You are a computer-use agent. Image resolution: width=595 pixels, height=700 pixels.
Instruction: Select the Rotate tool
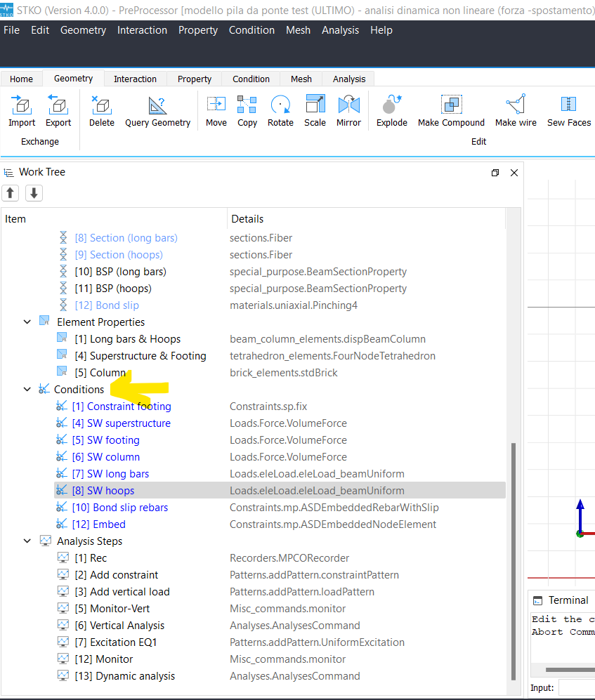coord(280,111)
